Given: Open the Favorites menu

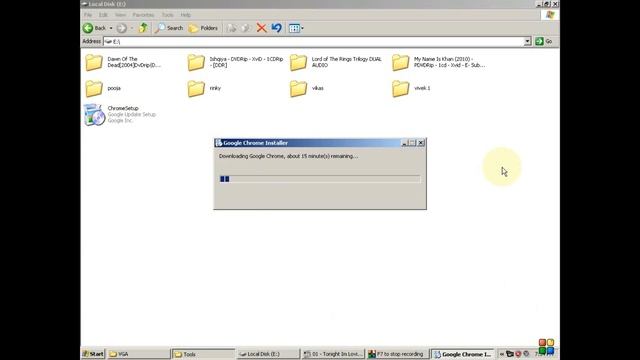Looking at the screenshot, I should tap(143, 15).
